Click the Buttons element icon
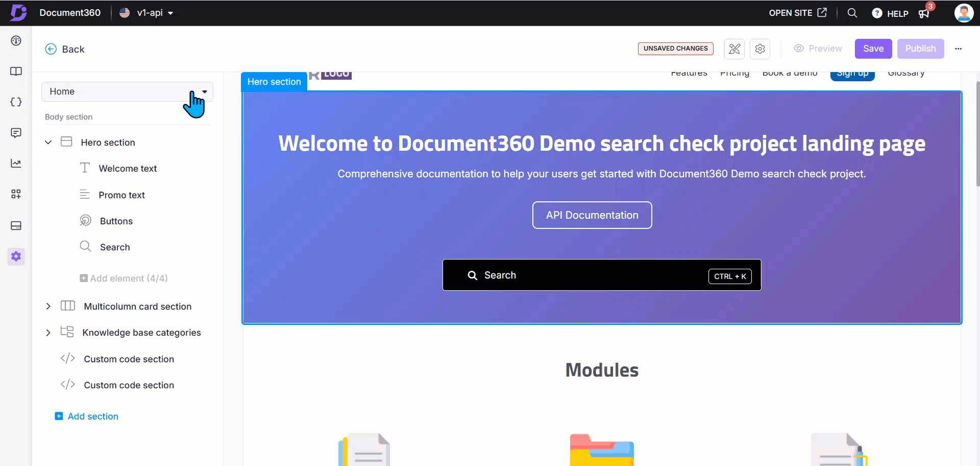This screenshot has width=980, height=466. coord(85,220)
